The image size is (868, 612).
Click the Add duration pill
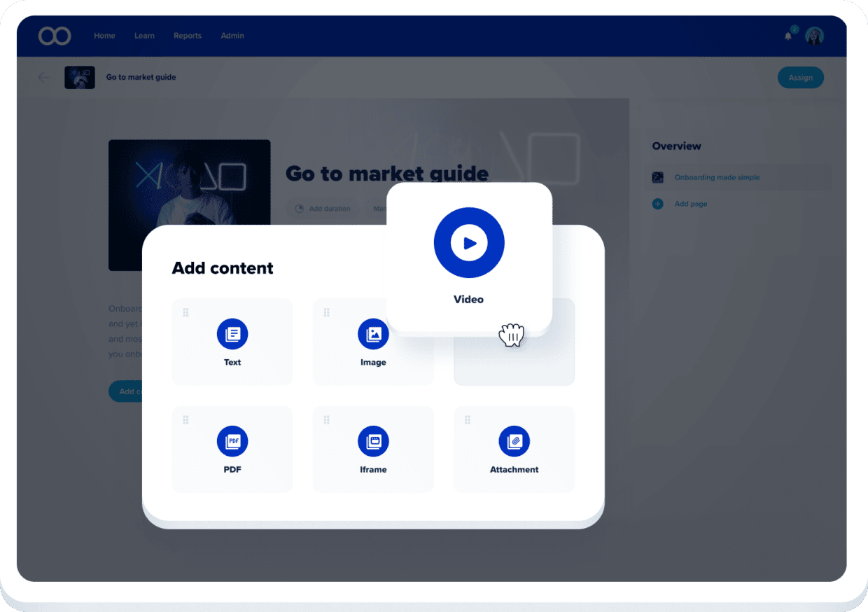[323, 208]
